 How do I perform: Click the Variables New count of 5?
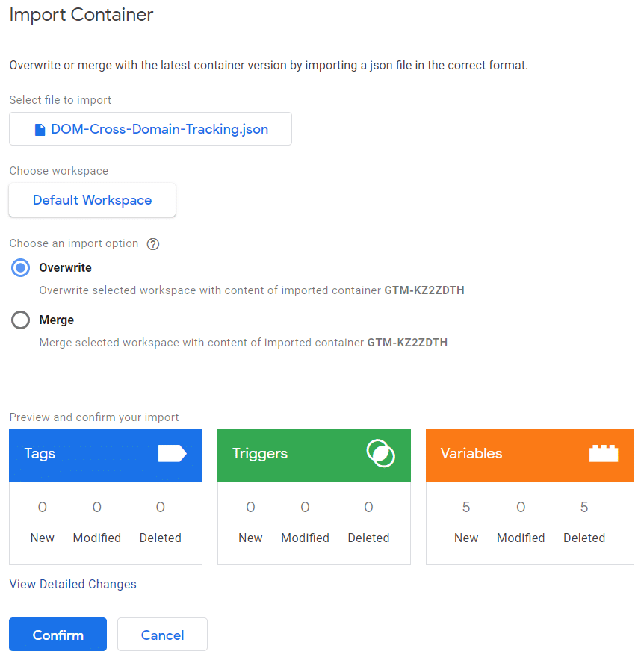(x=466, y=508)
